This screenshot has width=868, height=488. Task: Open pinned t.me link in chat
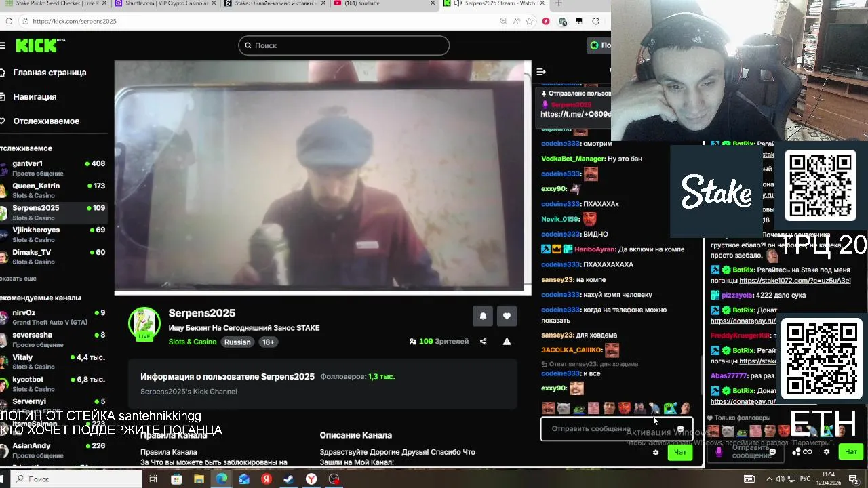pos(575,115)
